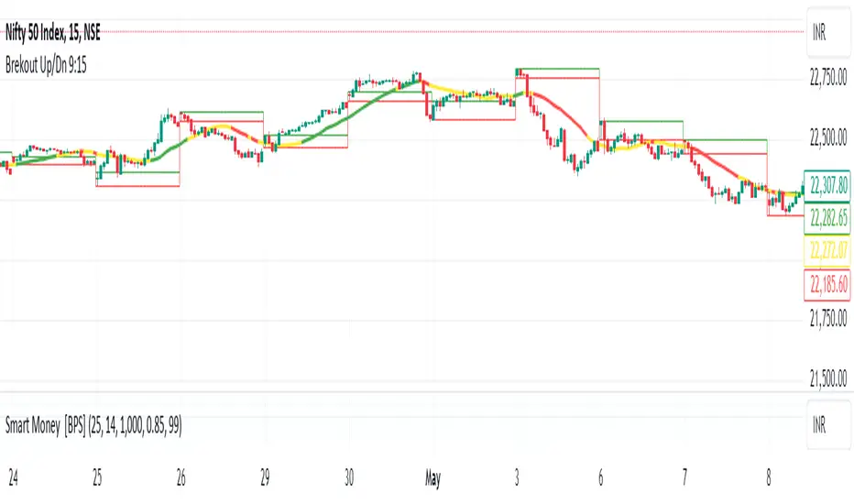Click the yellow 22,272.07 price label

click(828, 249)
